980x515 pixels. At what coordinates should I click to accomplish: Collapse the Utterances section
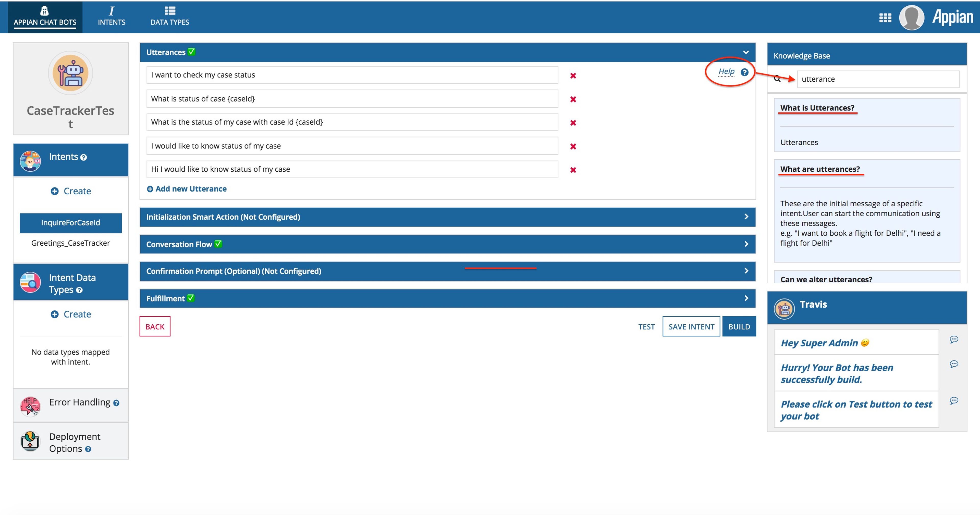pos(746,52)
